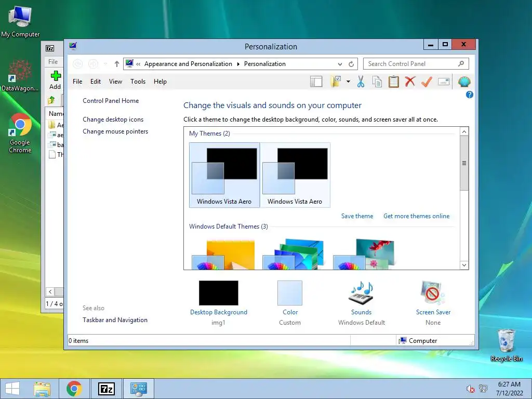532x399 pixels.
Task: Open the My Computer desktop icon
Action: tap(20, 21)
